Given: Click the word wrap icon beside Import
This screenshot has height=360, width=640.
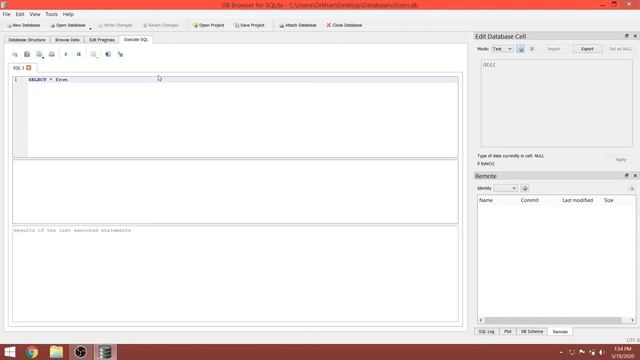Looking at the screenshot, I should coord(531,49).
